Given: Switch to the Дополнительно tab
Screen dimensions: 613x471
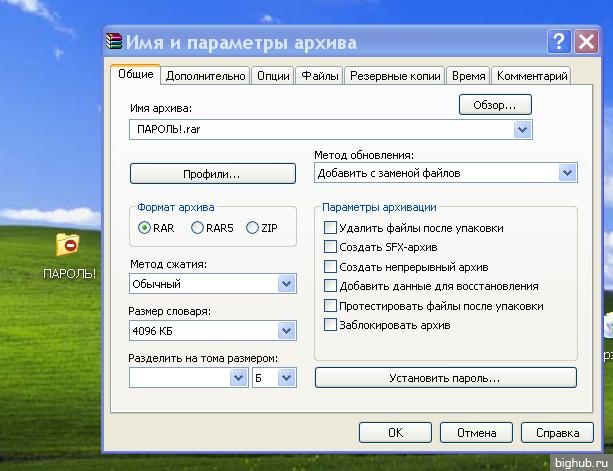Looking at the screenshot, I should pyautogui.click(x=205, y=76).
